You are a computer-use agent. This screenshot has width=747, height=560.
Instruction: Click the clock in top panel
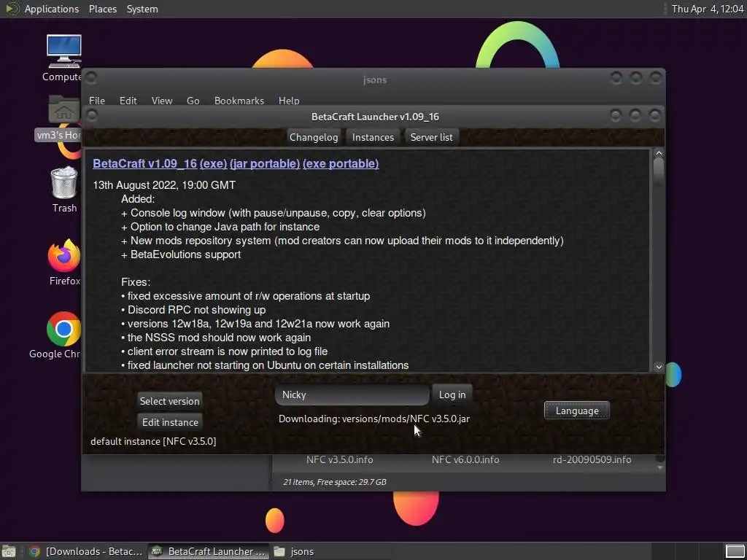pos(707,9)
